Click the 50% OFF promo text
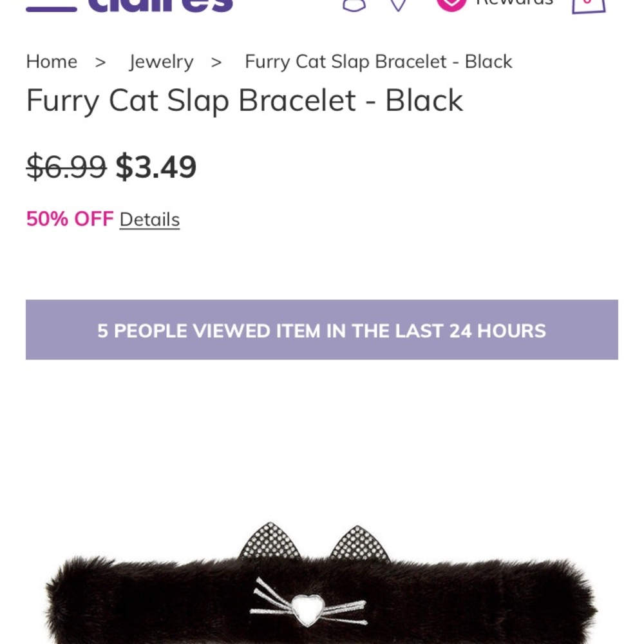 (70, 220)
